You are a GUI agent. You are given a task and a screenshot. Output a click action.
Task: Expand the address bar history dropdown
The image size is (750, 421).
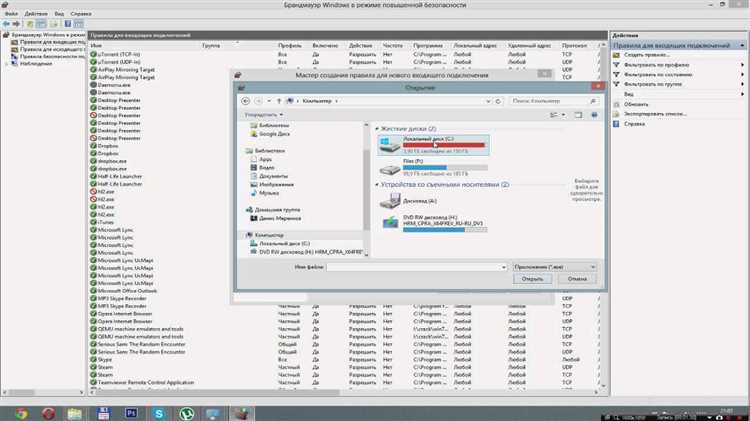[488, 101]
